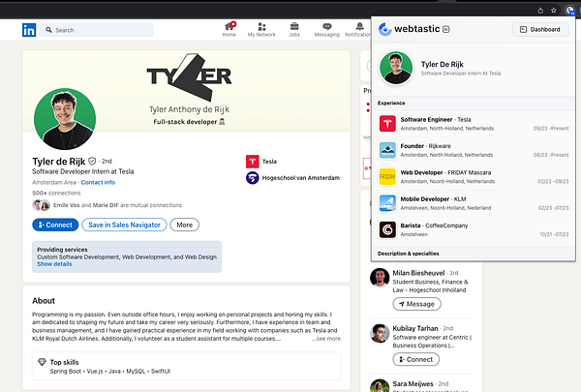The image size is (581, 392).
Task: Message Milan Biesheuvel
Action: pyautogui.click(x=416, y=304)
